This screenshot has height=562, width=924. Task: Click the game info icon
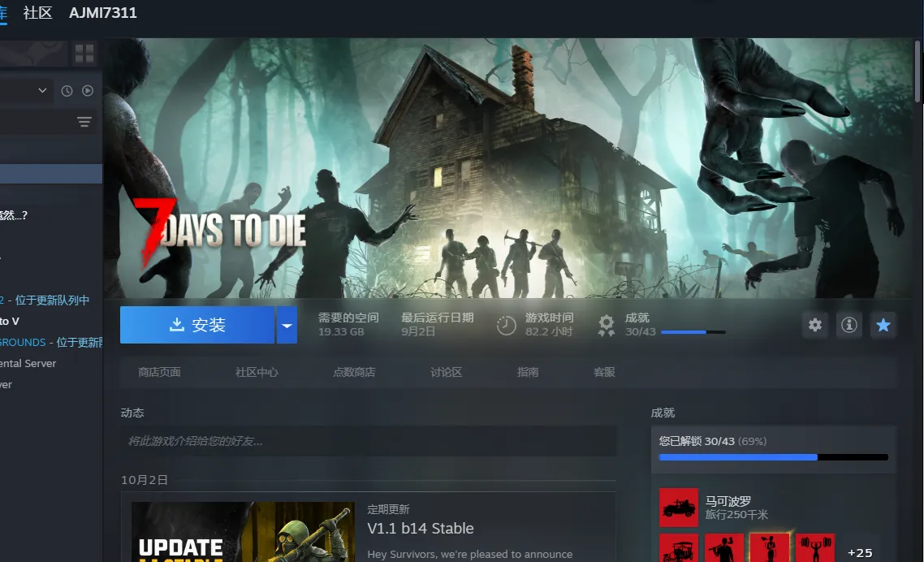tap(849, 325)
